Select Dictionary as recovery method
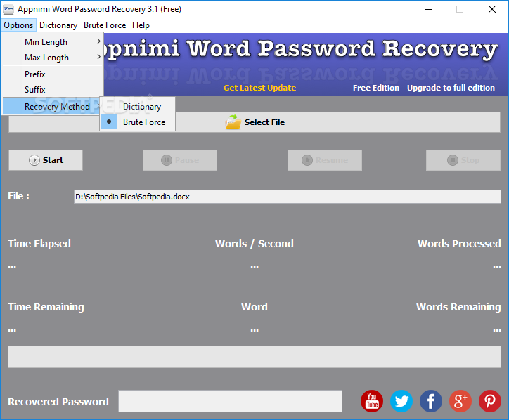Screen dimensions: 509x420 (x=138, y=106)
